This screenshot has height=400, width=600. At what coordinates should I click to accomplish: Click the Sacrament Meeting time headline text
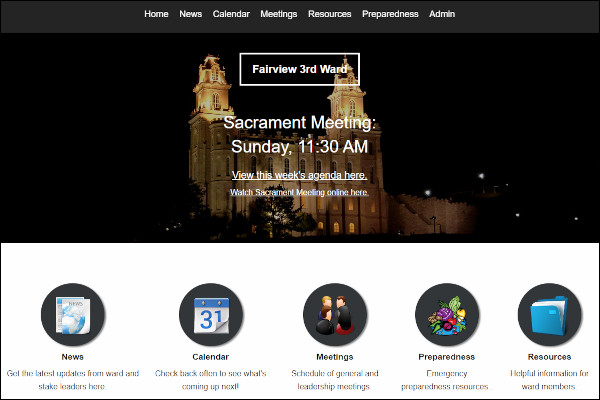299,134
